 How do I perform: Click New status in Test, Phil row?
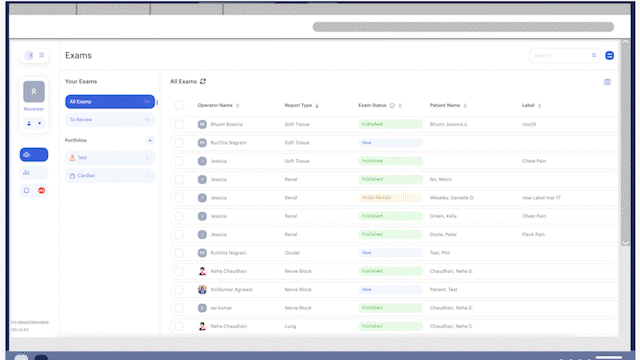tap(390, 253)
